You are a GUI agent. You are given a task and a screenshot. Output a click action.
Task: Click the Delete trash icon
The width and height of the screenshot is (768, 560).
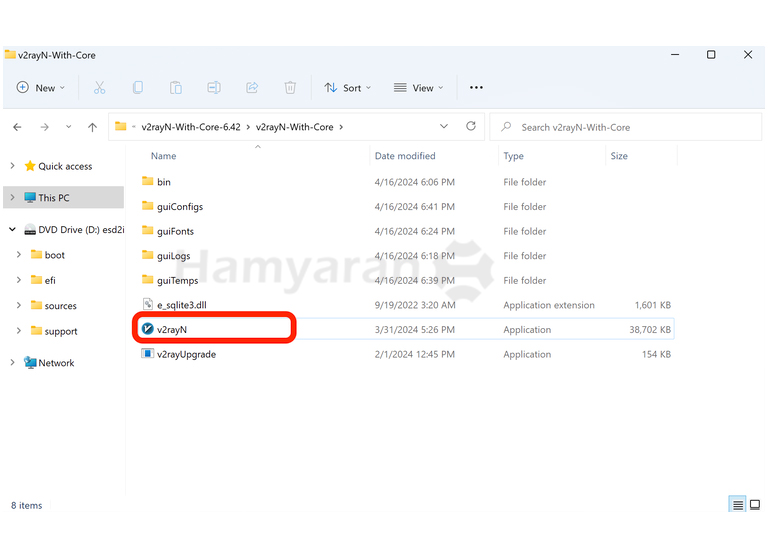289,88
